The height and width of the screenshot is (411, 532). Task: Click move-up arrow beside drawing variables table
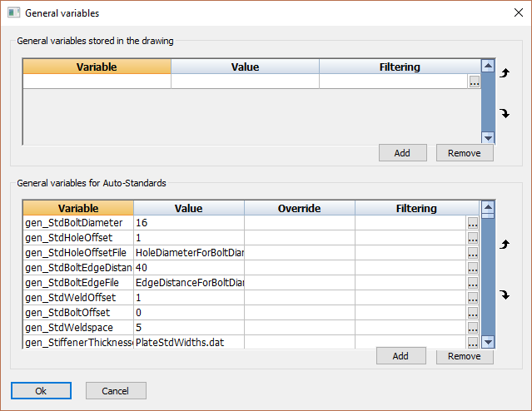click(x=504, y=73)
